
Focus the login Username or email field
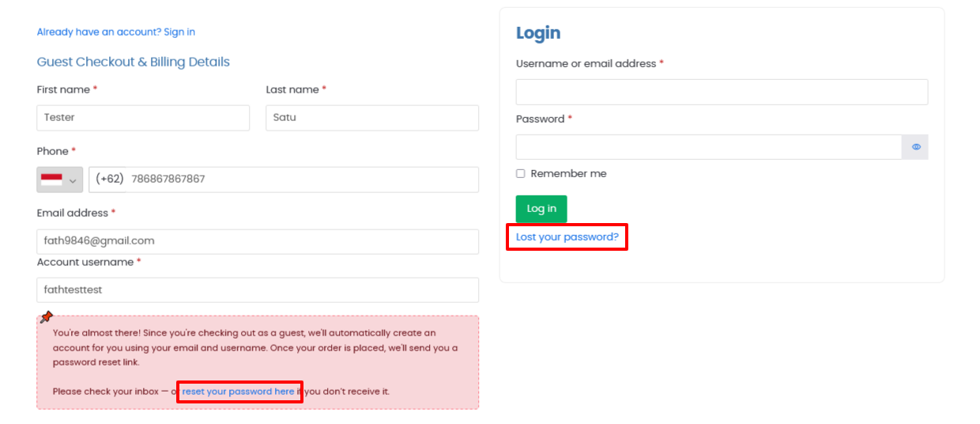coord(721,92)
